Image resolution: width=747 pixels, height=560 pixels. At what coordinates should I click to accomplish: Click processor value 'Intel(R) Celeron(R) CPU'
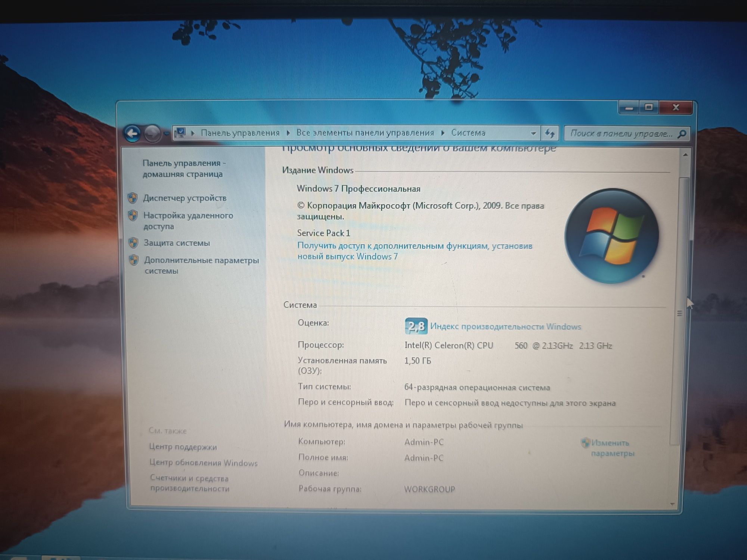449,345
